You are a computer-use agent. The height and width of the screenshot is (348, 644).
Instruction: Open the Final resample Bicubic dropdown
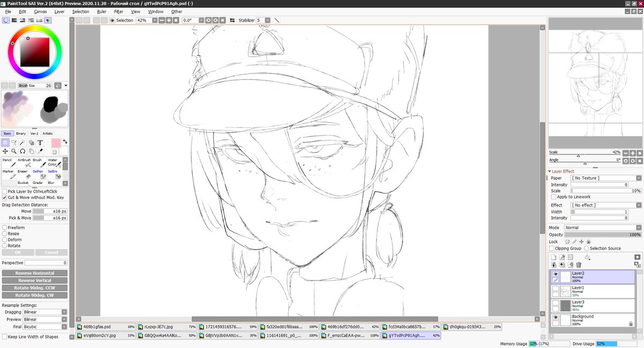coord(64,327)
